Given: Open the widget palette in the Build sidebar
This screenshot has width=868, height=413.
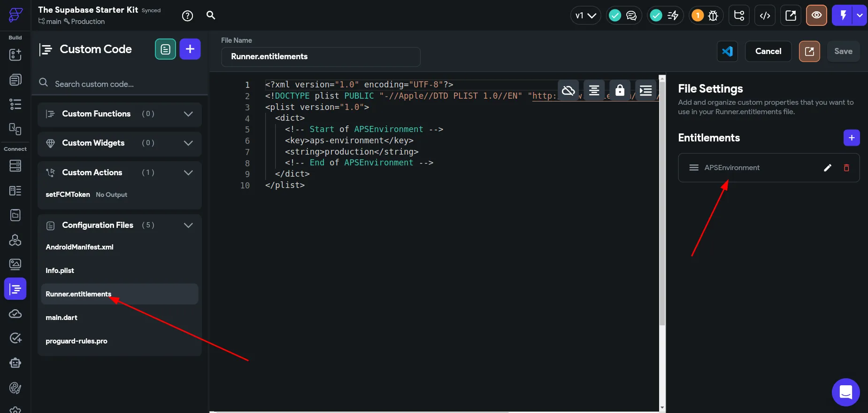Looking at the screenshot, I should pos(15,55).
